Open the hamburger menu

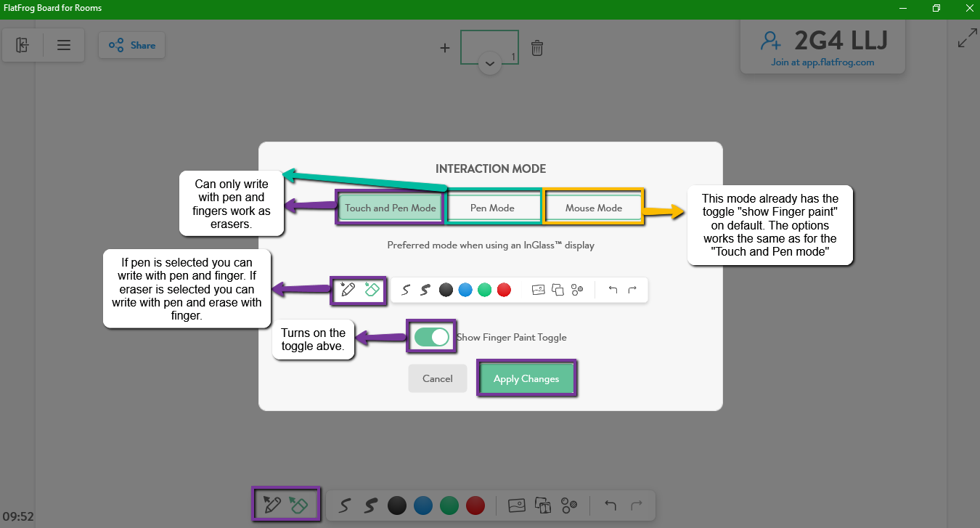(x=64, y=45)
